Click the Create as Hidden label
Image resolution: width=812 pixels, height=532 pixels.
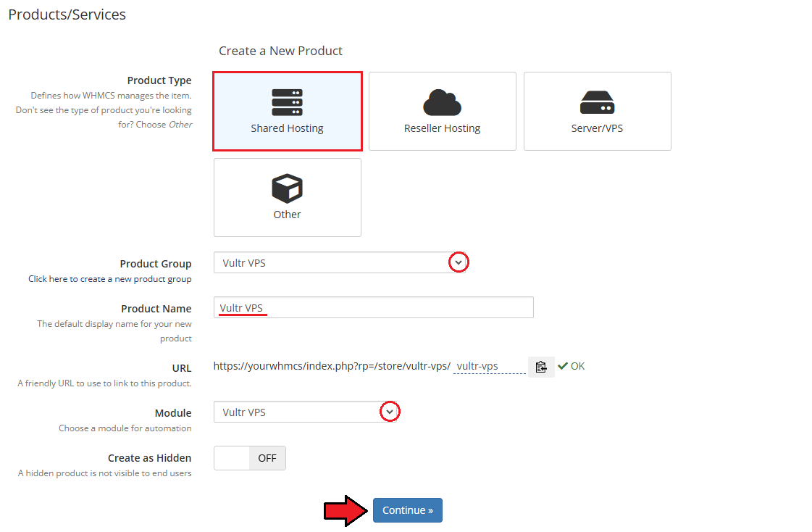point(150,458)
